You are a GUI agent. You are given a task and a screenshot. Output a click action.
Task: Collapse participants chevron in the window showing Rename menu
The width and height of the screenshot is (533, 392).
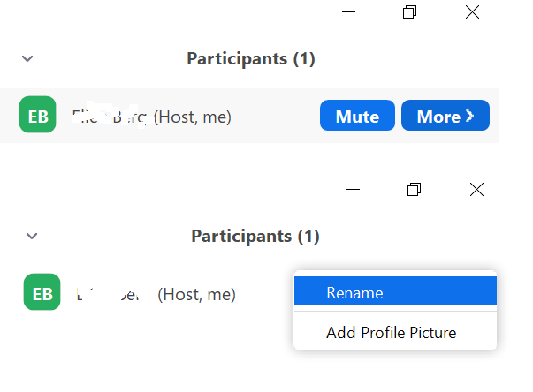pyautogui.click(x=32, y=236)
